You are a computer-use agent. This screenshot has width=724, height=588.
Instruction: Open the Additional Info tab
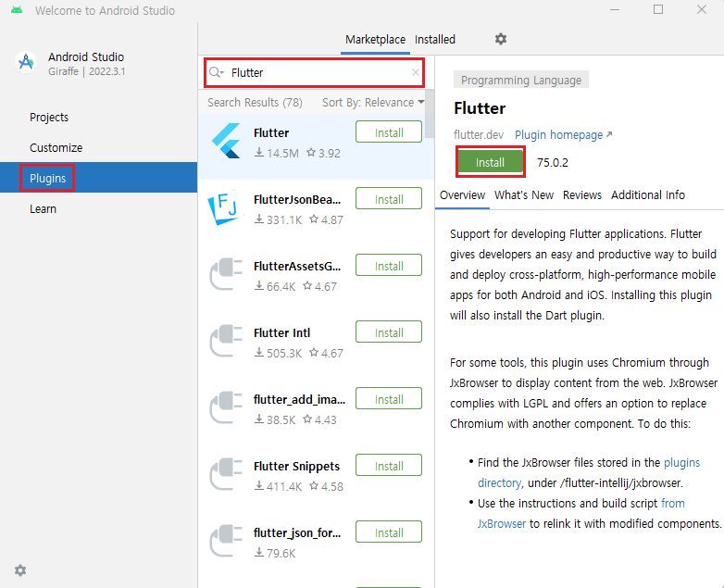648,195
